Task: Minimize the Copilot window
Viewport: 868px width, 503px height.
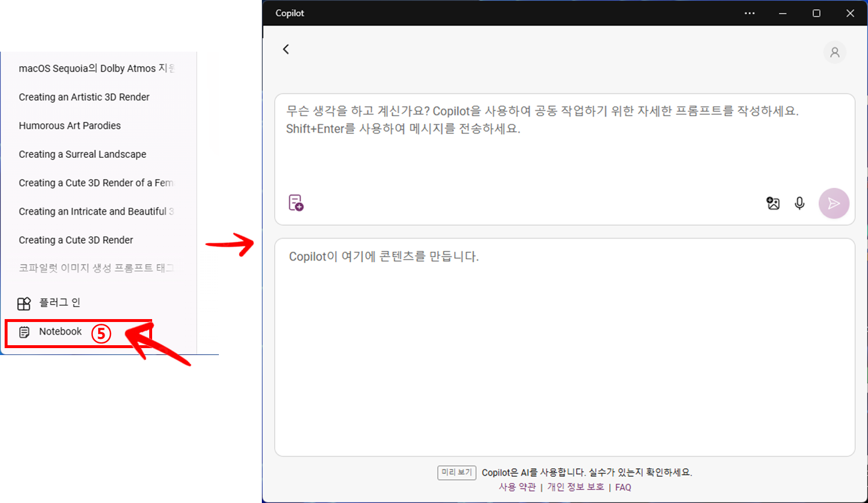Action: point(783,13)
